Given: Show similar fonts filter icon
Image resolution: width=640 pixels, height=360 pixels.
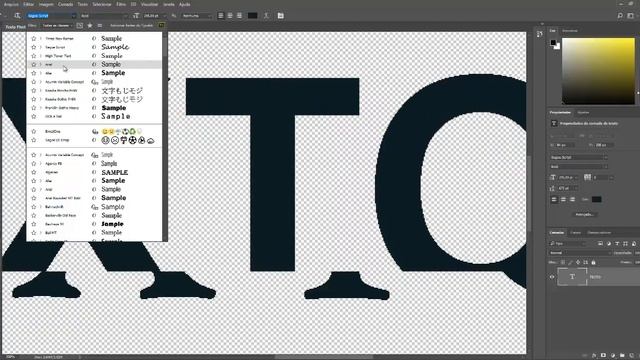Looking at the screenshot, I should 99,25.
